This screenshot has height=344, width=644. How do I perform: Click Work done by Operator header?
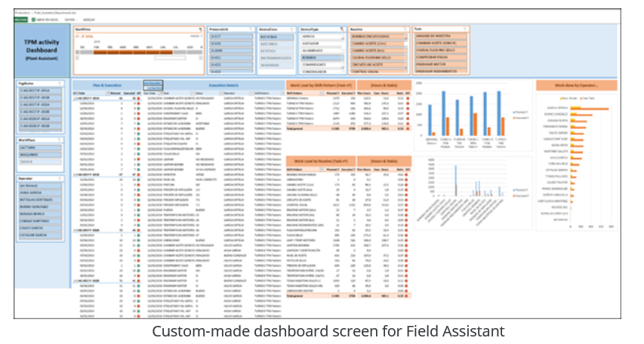(x=576, y=85)
